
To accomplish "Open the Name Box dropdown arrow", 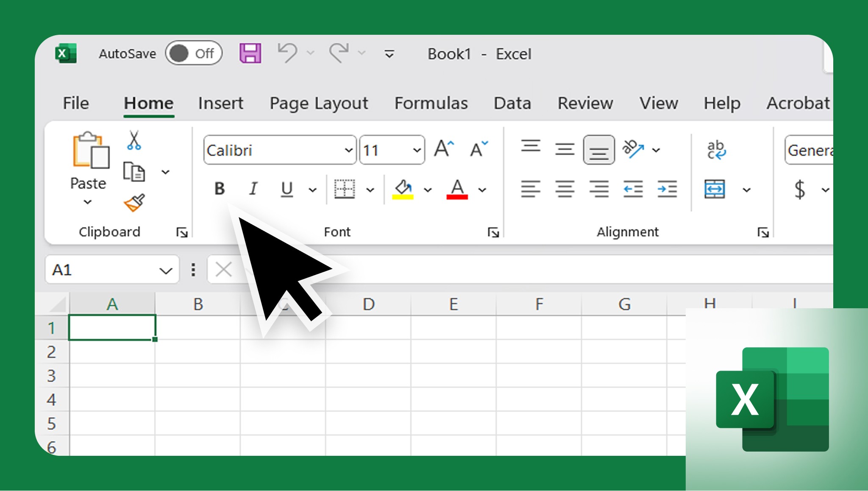I will click(166, 271).
